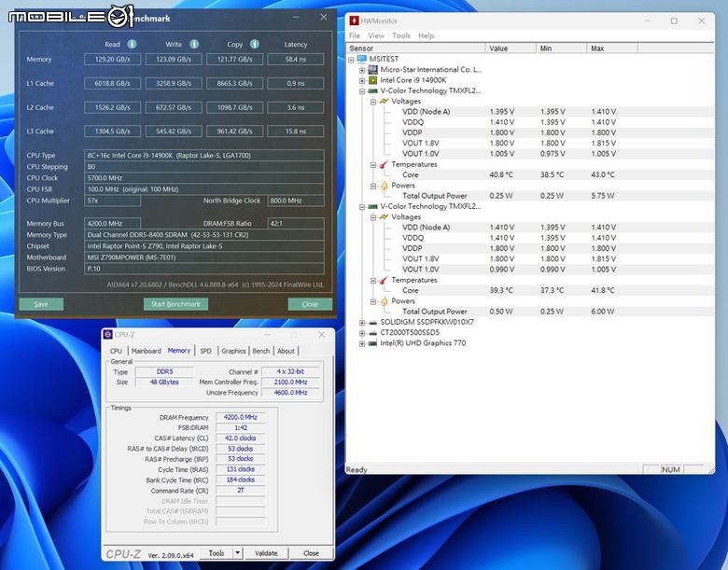
Task: Switch to the SPD tab in CPU-Z
Action: pyautogui.click(x=205, y=351)
